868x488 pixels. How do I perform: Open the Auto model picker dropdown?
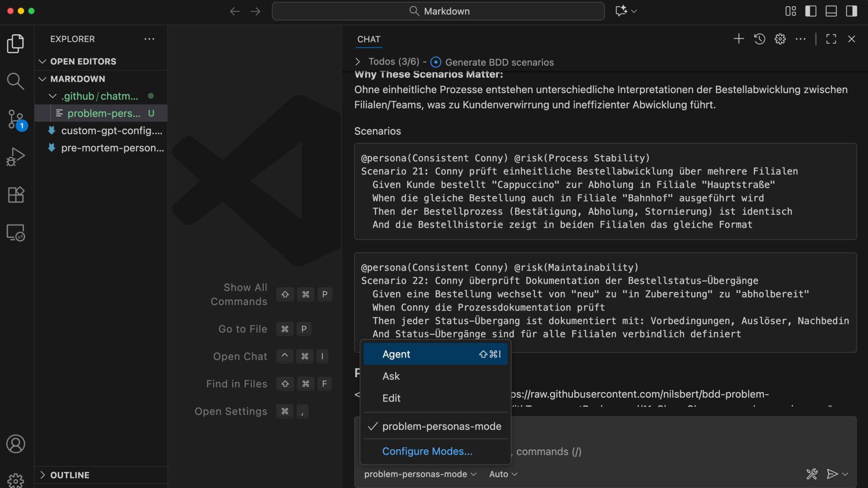(x=503, y=474)
